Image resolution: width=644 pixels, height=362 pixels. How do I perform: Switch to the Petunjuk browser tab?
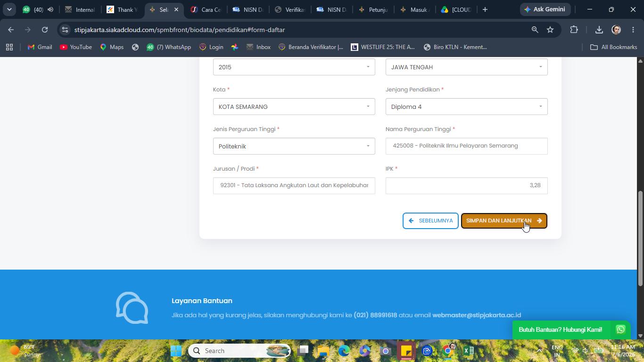374,9
